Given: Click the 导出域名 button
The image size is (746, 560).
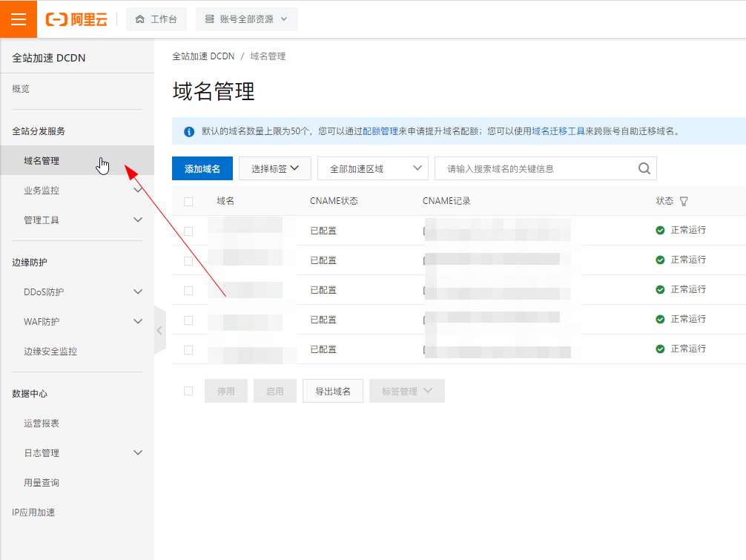Looking at the screenshot, I should click(332, 391).
